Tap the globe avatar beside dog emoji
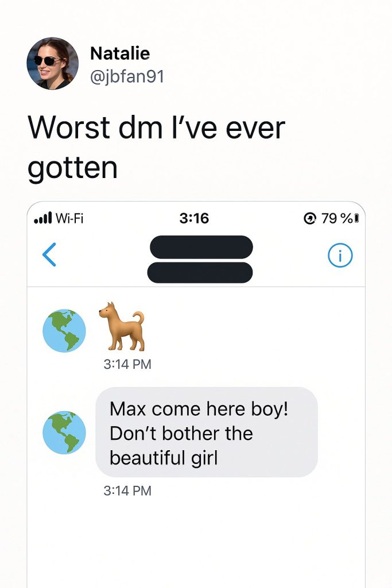Image resolution: width=392 pixels, height=588 pixels. point(64,330)
